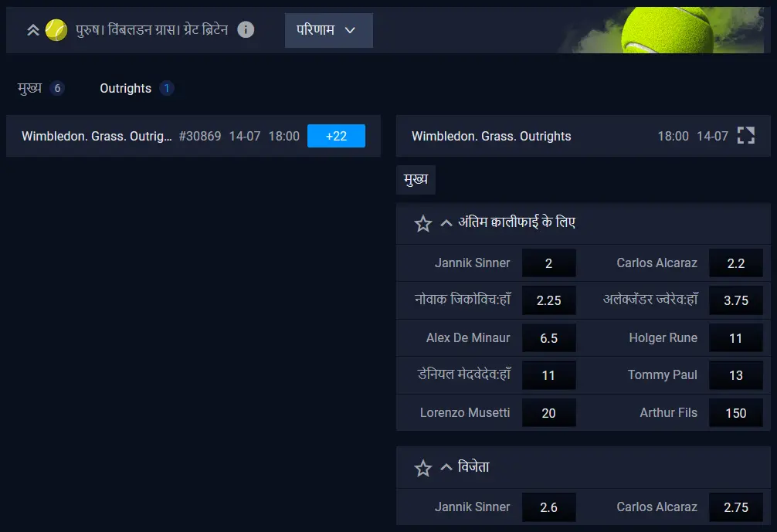Screen dimensions: 777x532
Task: Click the double-chevron collapse icon in header
Action: point(33,30)
